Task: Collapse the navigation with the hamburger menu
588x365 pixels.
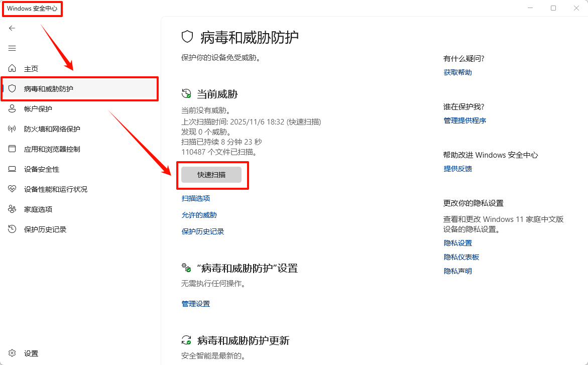Action: click(x=12, y=48)
